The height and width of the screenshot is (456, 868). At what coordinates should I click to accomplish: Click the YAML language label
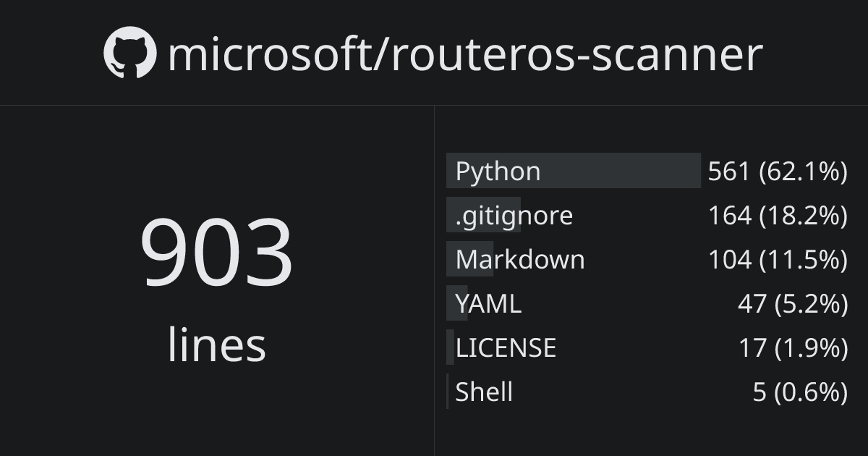pyautogui.click(x=488, y=303)
